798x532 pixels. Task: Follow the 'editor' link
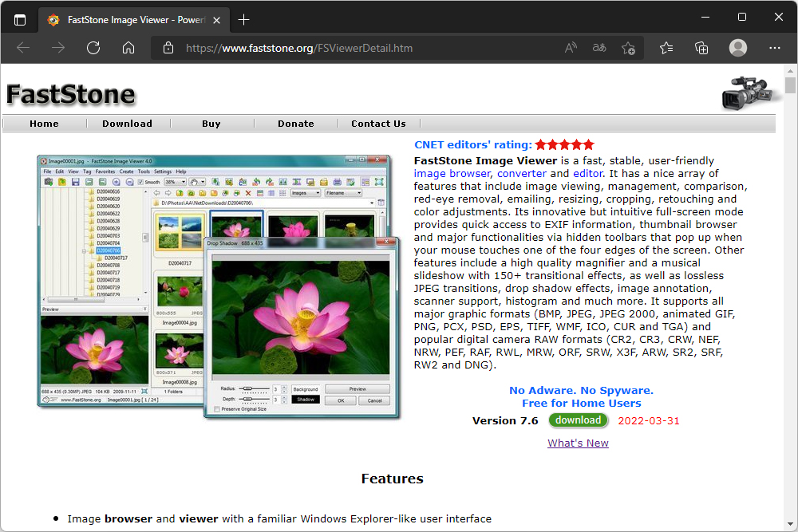[588, 173]
